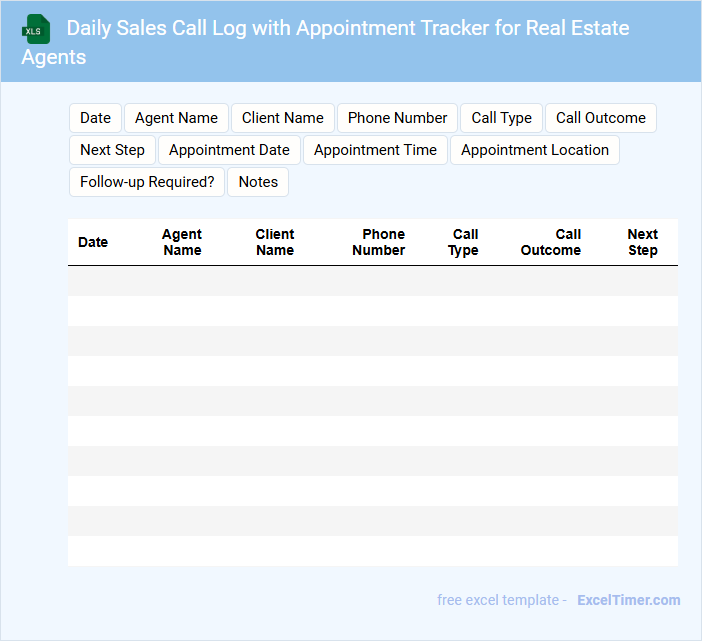Select the Next Step column header

pos(642,242)
